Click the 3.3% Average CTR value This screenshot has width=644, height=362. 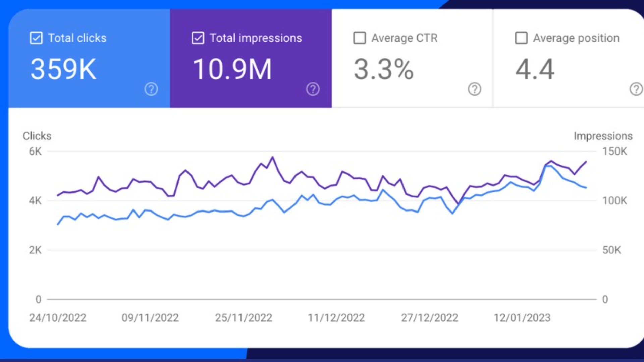tap(383, 69)
